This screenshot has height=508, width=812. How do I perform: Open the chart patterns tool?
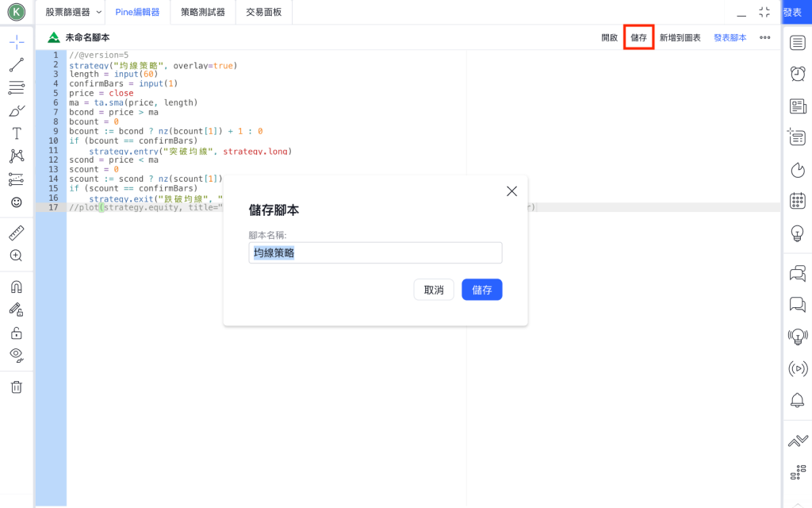[17, 156]
